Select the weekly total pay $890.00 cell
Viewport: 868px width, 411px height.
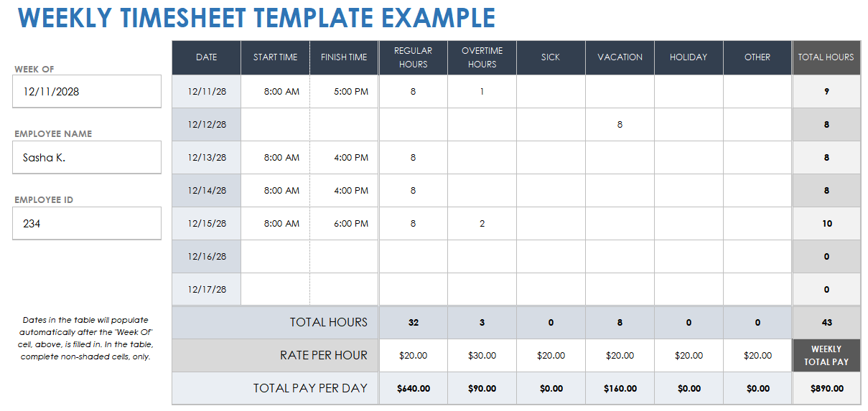826,389
